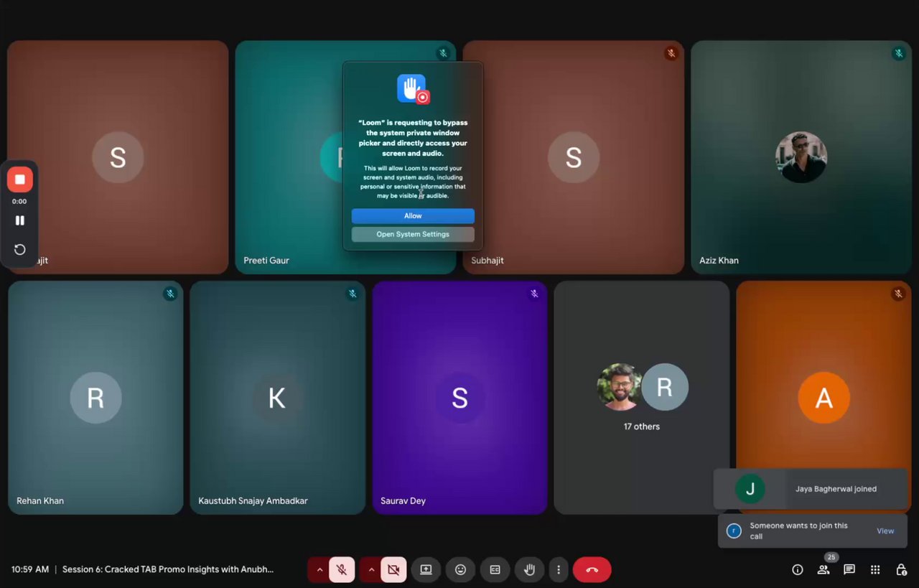The width and height of the screenshot is (919, 588).
Task: Restart the Loom recording
Action: point(20,249)
